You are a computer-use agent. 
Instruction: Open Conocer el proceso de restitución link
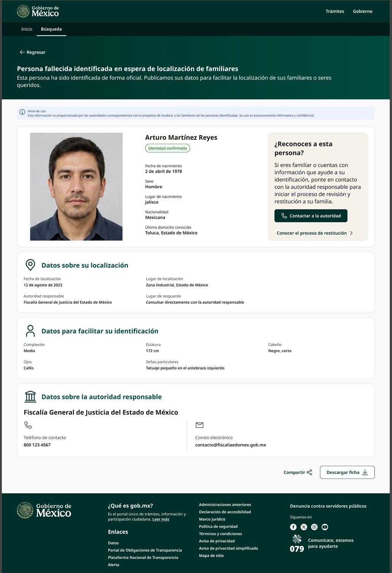pyautogui.click(x=315, y=233)
